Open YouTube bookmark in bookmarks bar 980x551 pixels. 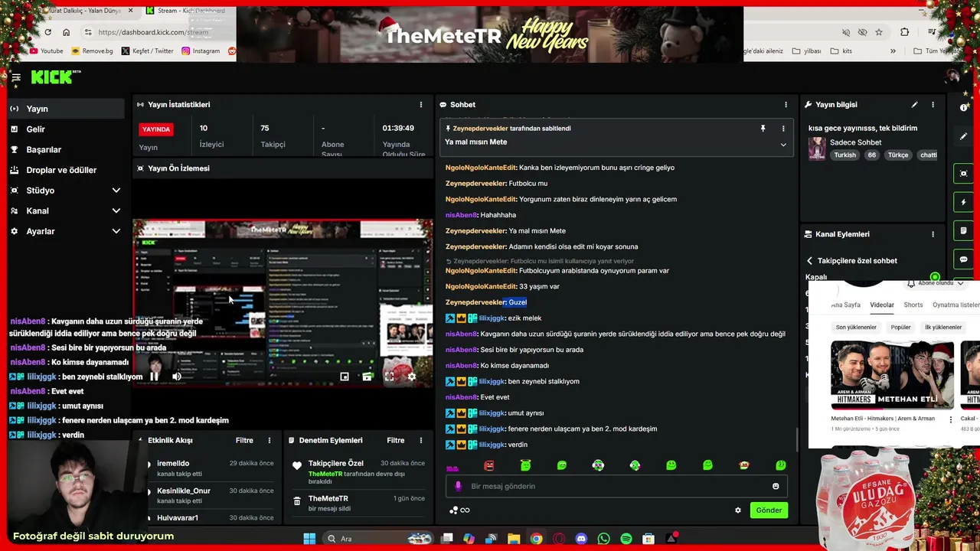tap(46, 51)
